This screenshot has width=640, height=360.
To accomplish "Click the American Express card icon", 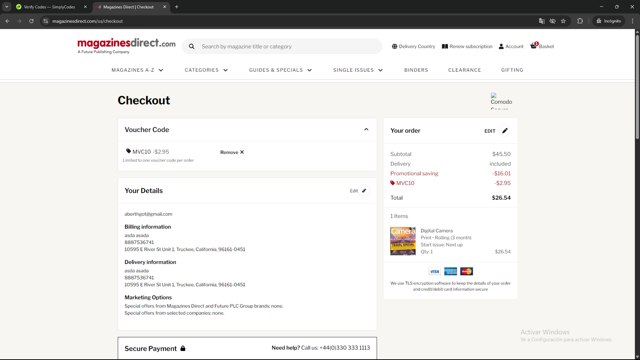I will (x=450, y=271).
